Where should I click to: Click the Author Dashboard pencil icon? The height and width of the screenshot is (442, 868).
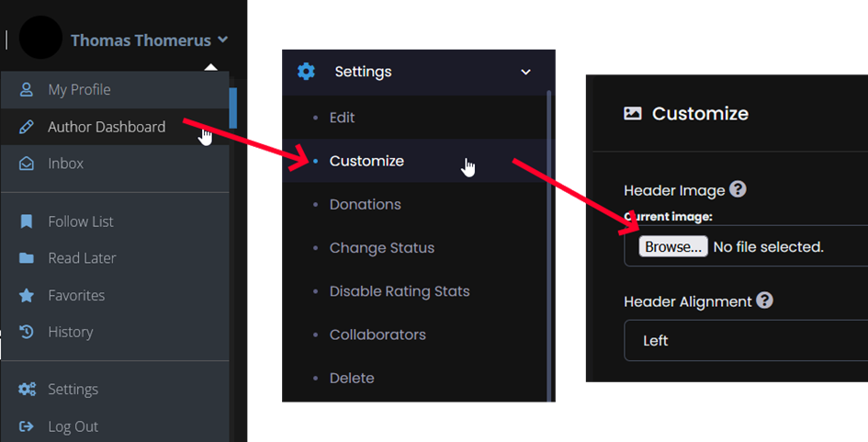[x=26, y=127]
